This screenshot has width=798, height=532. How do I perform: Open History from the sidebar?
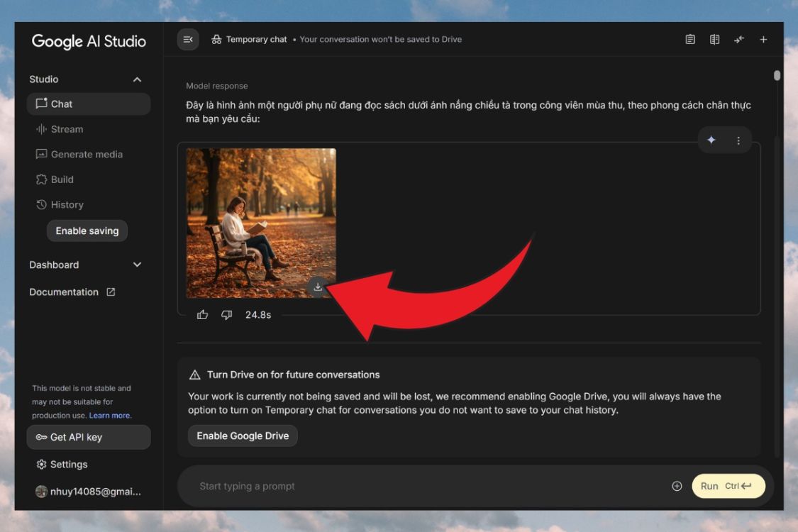pos(67,204)
